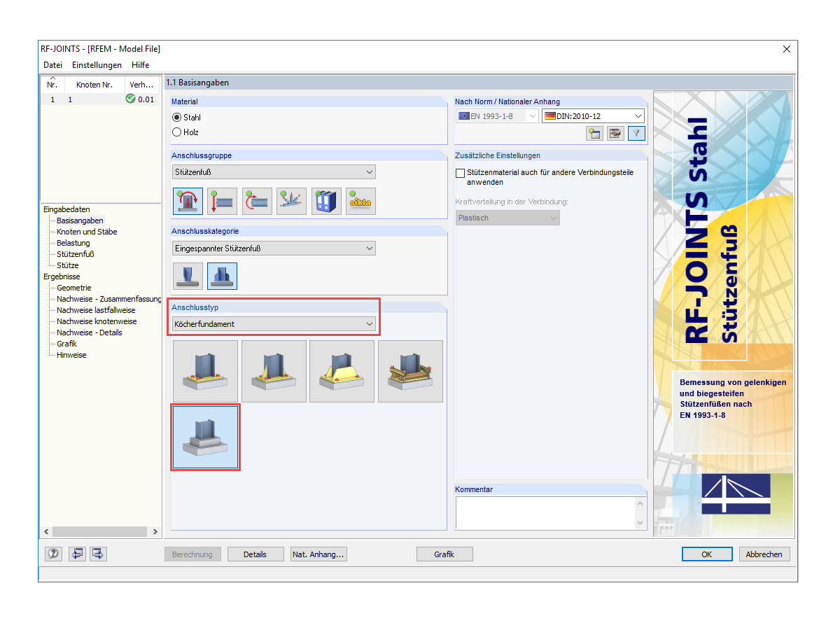Toggle the funnel filter icon

point(636,134)
